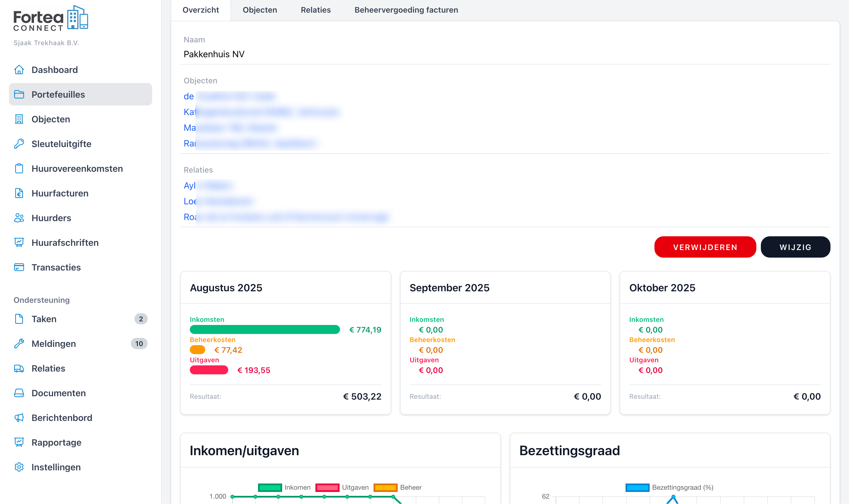The width and height of the screenshot is (849, 504).
Task: Click the Naam field showing Pakkenhuis NV
Action: point(340,54)
